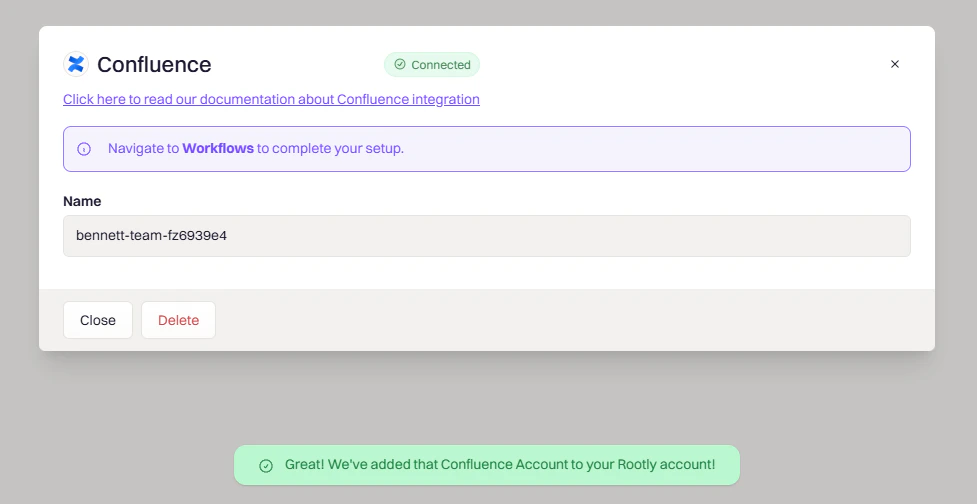The image size is (977, 504).
Task: Click the Name input field
Action: 487,236
